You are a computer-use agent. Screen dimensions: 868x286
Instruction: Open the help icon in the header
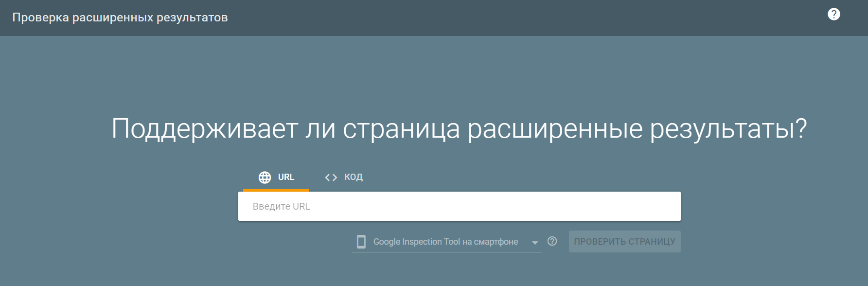(833, 15)
